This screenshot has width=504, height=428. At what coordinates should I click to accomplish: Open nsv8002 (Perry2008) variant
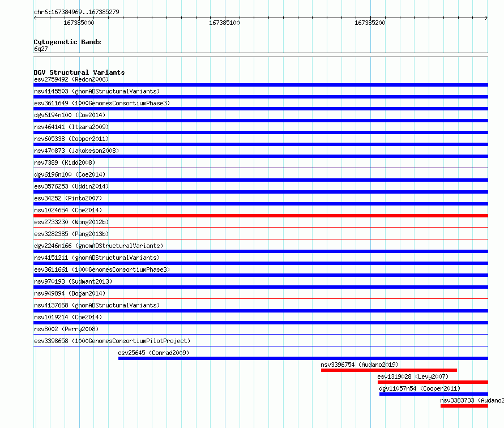point(66,329)
